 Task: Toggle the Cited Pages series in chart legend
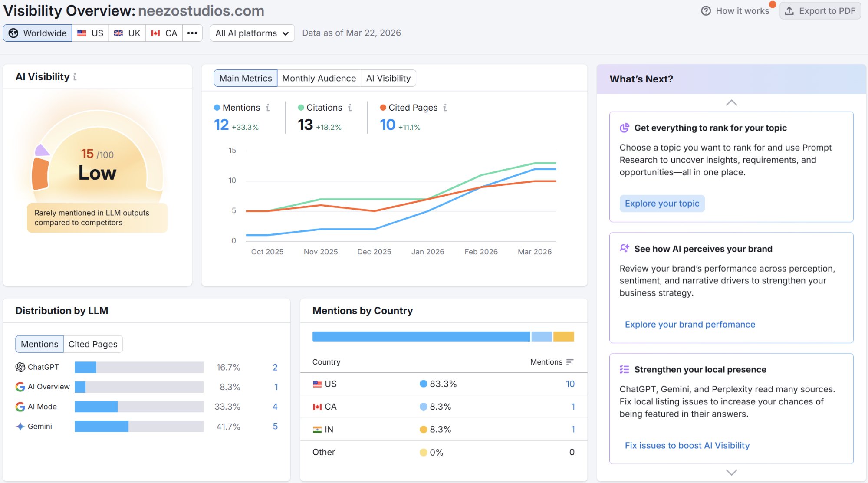[408, 108]
